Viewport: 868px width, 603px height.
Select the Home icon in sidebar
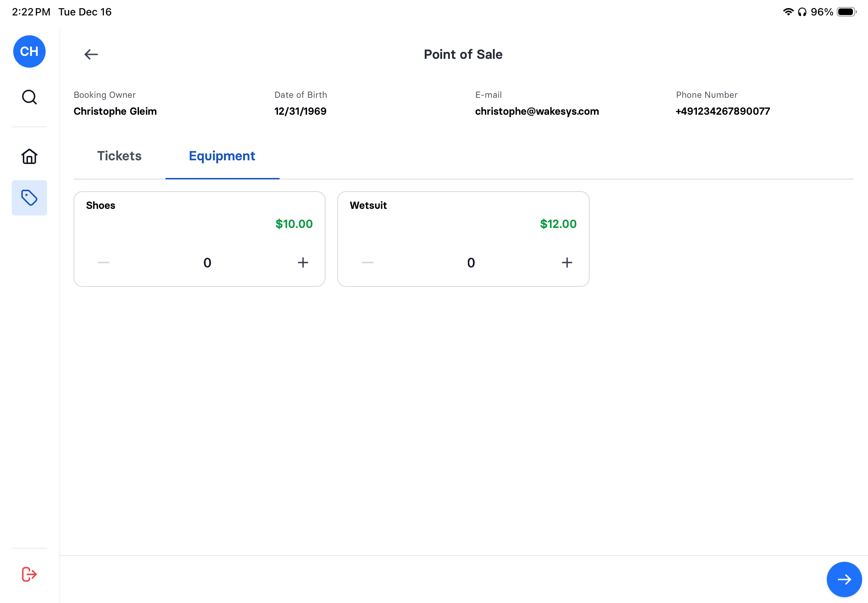29,156
